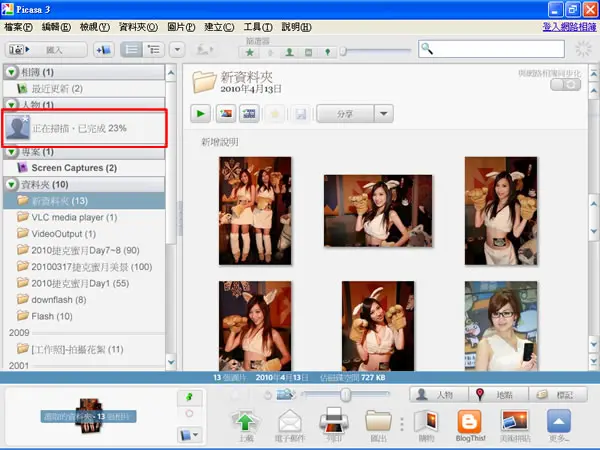Click the create photo collage icon
The image size is (600, 450).
pos(226,114)
